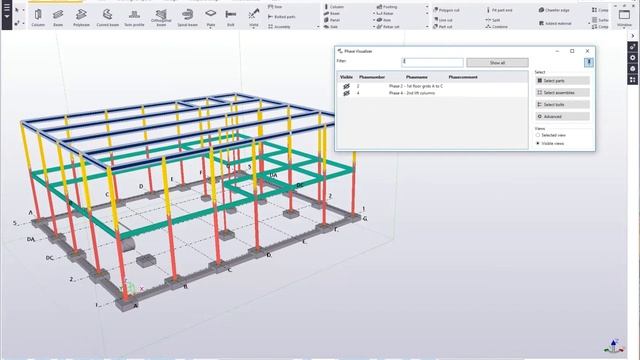Choose the Bolted parts command
The height and width of the screenshot is (360, 640).
point(282,17)
